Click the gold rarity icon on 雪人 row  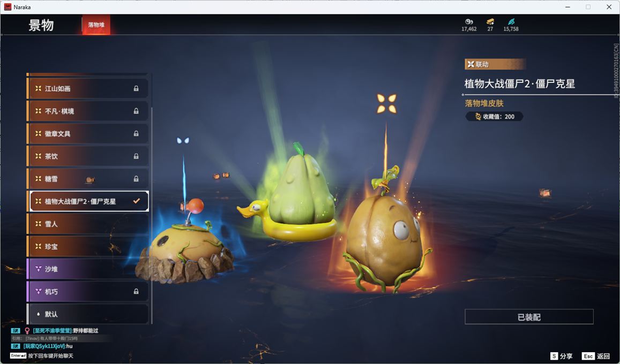[38, 224]
